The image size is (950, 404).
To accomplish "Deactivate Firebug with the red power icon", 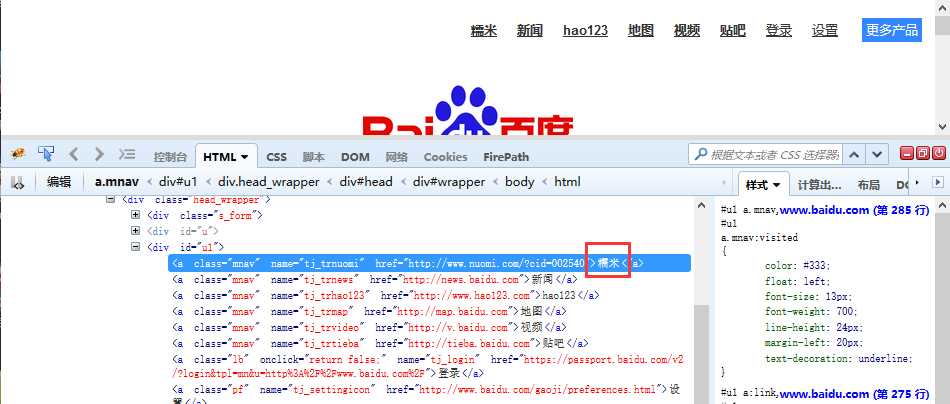I will (938, 153).
